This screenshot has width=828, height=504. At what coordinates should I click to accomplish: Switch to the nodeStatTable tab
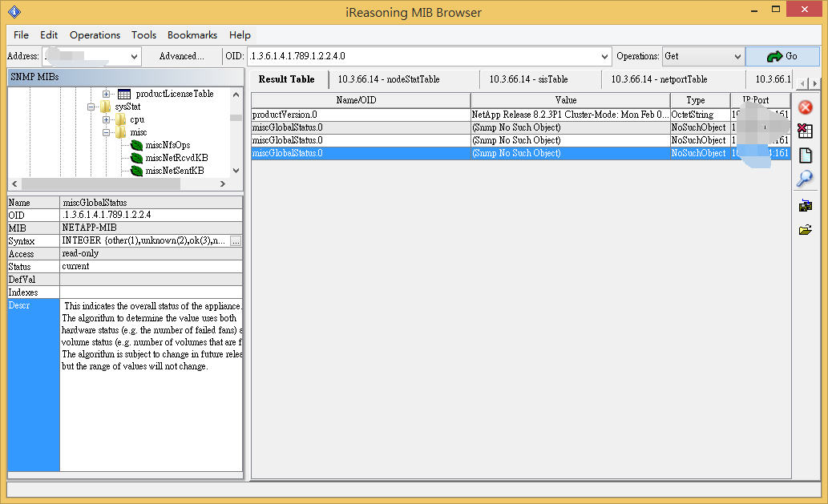click(389, 79)
